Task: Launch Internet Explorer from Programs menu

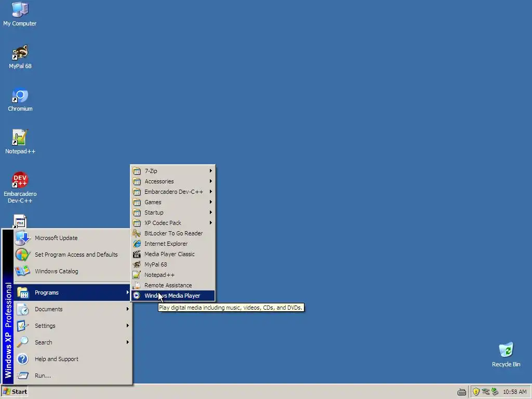Action: pos(173,244)
